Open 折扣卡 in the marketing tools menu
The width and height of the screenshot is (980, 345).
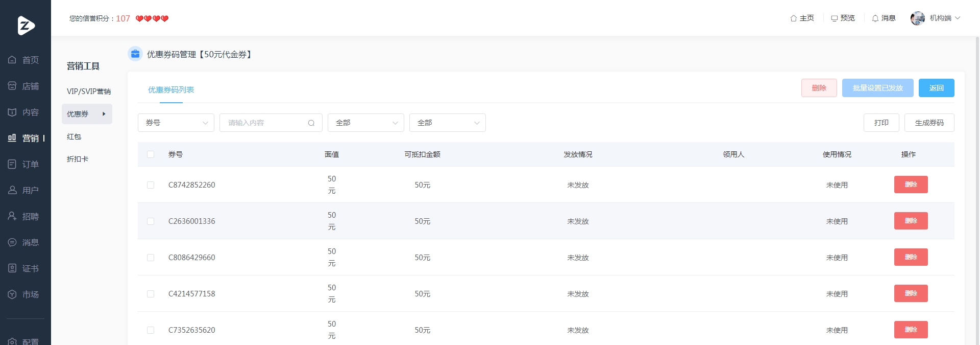78,159
